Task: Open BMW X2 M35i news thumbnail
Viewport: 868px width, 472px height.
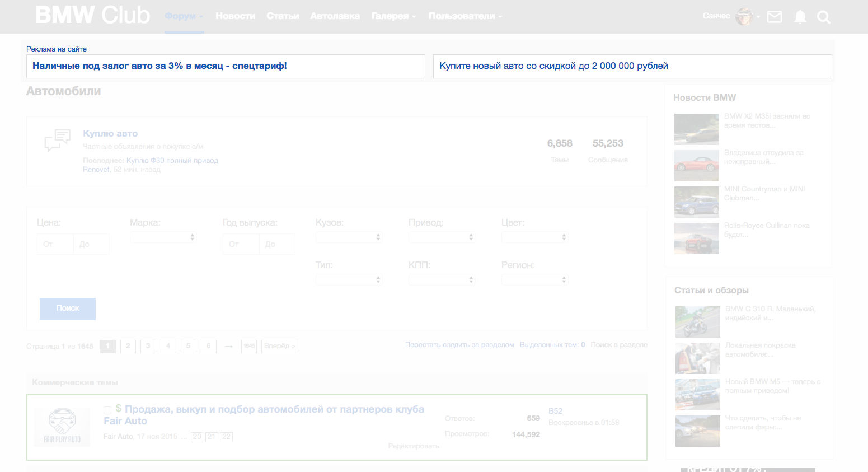Action: coord(697,129)
